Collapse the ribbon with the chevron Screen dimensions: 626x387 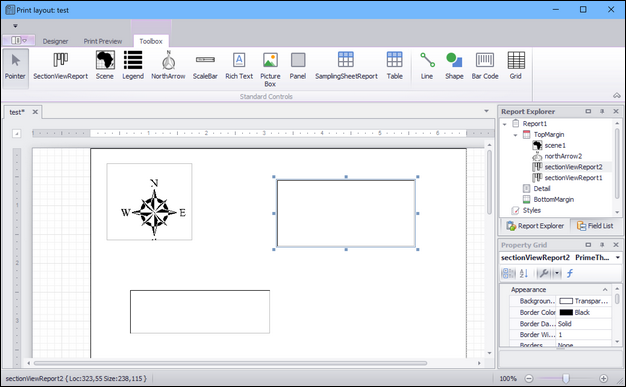[x=617, y=95]
